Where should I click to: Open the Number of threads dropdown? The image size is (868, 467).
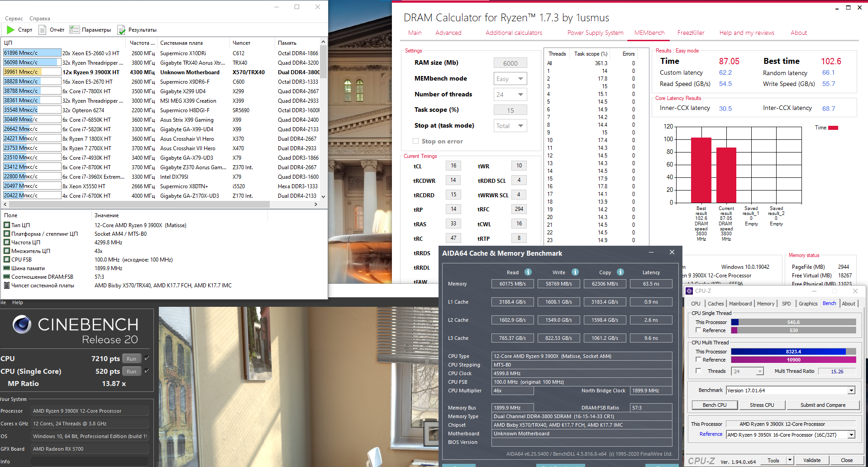510,95
